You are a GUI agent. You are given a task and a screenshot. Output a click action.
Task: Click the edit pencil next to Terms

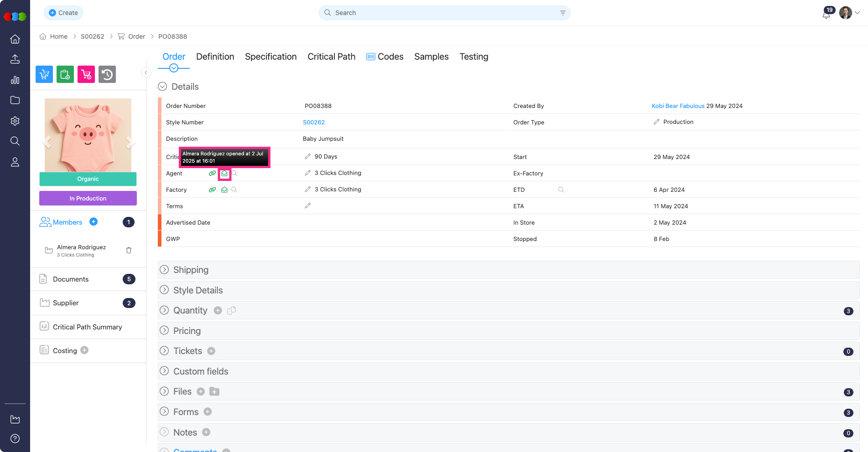click(x=308, y=206)
